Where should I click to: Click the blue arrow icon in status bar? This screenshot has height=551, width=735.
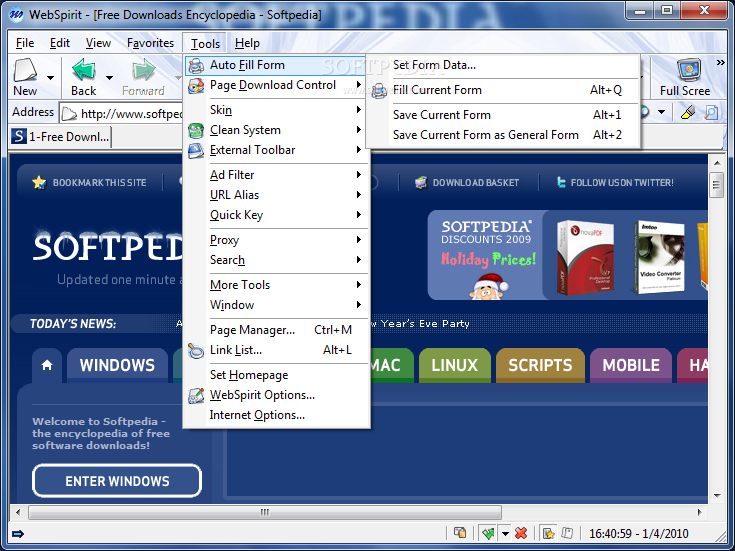(x=18, y=534)
